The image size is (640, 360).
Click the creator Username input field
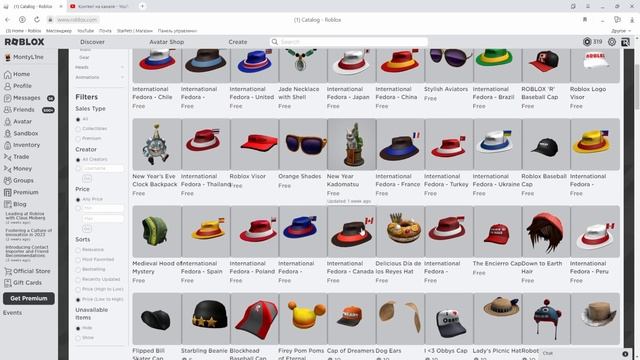coord(103,168)
